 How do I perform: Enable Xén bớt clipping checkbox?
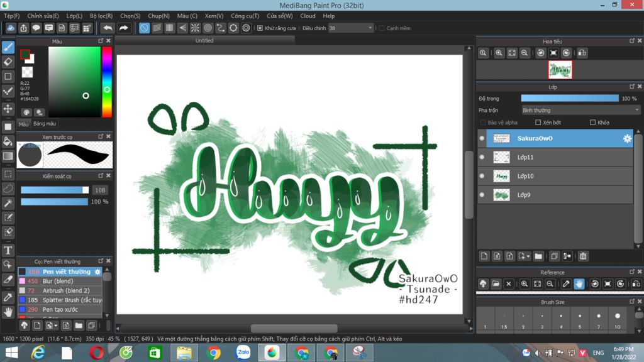538,123
